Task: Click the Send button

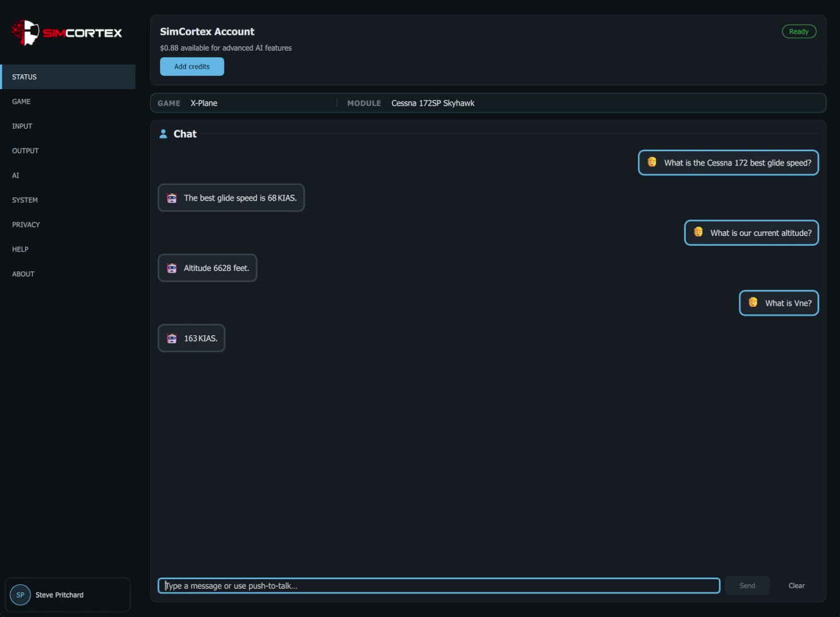Action: [747, 586]
